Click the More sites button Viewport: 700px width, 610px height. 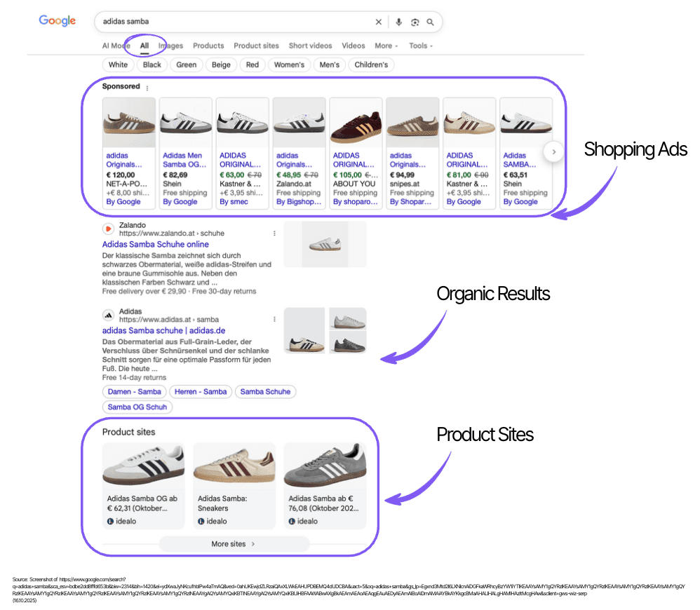(x=234, y=544)
